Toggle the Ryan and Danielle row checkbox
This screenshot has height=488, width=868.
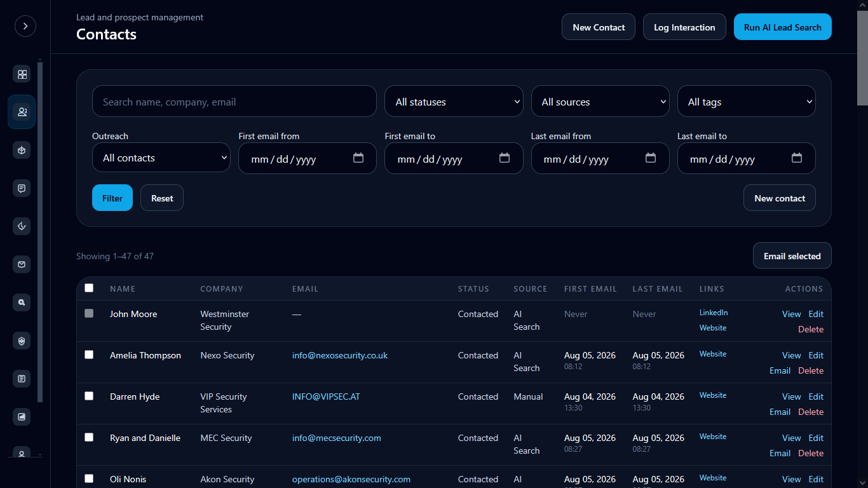[89, 437]
